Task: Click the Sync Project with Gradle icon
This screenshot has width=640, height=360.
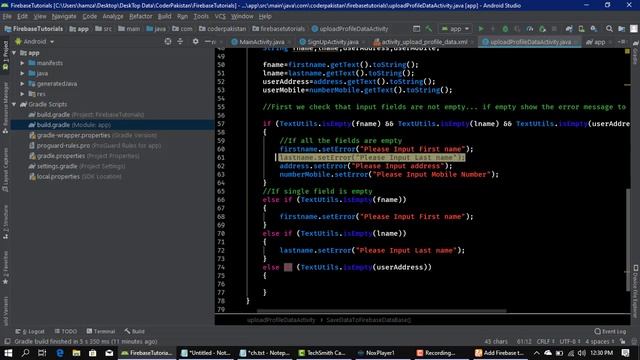Action: coord(569,29)
